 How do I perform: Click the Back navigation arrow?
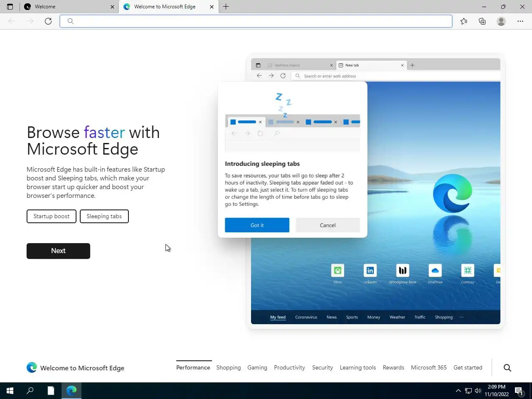click(x=12, y=21)
